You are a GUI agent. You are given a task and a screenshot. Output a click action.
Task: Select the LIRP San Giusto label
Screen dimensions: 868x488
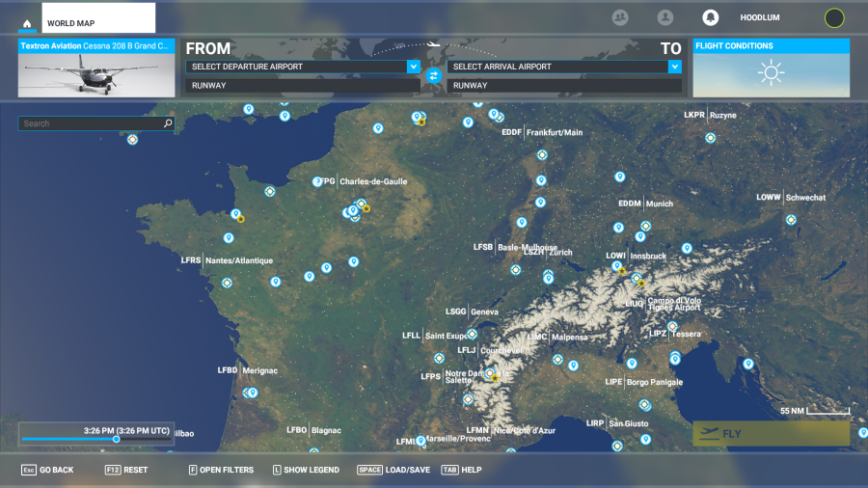[x=617, y=423]
